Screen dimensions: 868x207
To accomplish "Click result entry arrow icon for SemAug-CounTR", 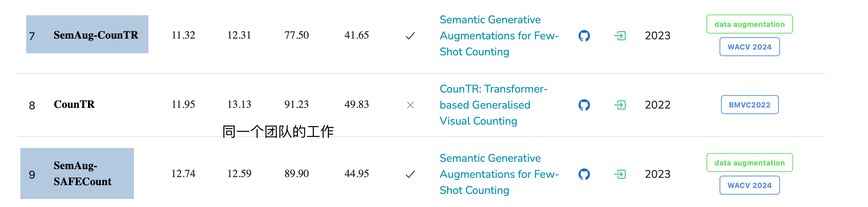I will pyautogui.click(x=620, y=36).
